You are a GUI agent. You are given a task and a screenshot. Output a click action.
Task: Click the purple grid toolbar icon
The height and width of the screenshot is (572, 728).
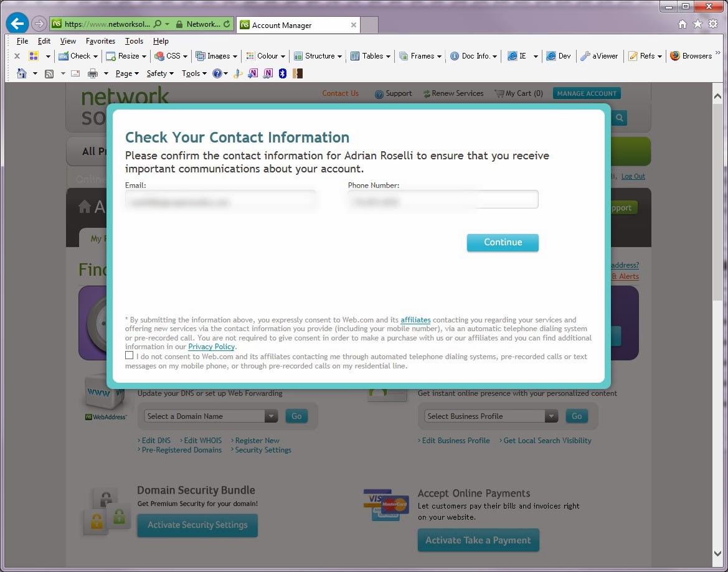point(34,56)
